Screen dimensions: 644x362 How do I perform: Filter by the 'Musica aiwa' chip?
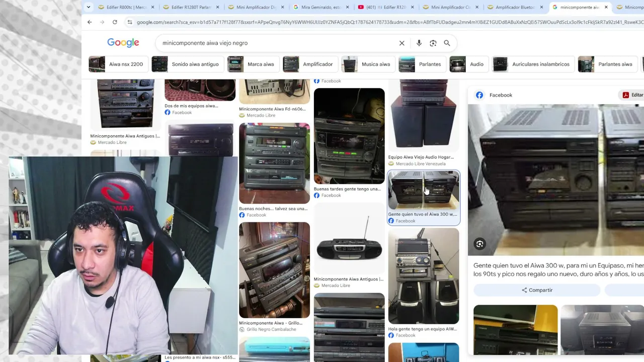(x=367, y=64)
